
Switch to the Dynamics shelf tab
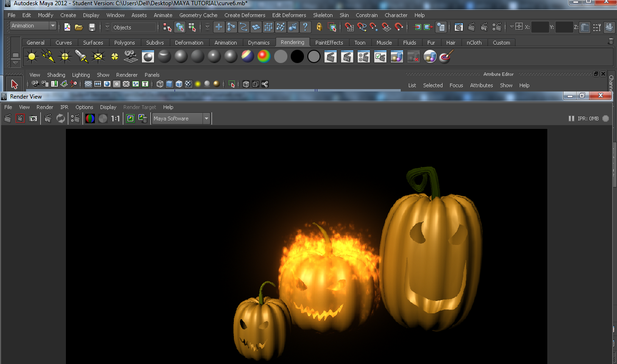point(259,43)
